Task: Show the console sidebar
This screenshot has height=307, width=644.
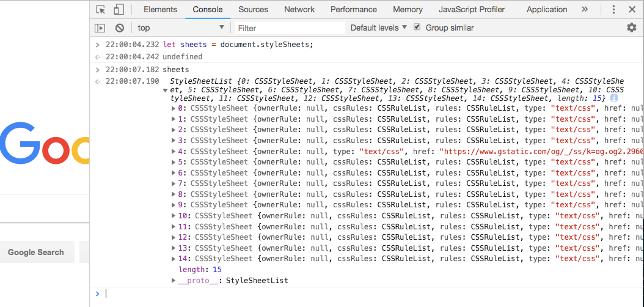Action: (100, 28)
